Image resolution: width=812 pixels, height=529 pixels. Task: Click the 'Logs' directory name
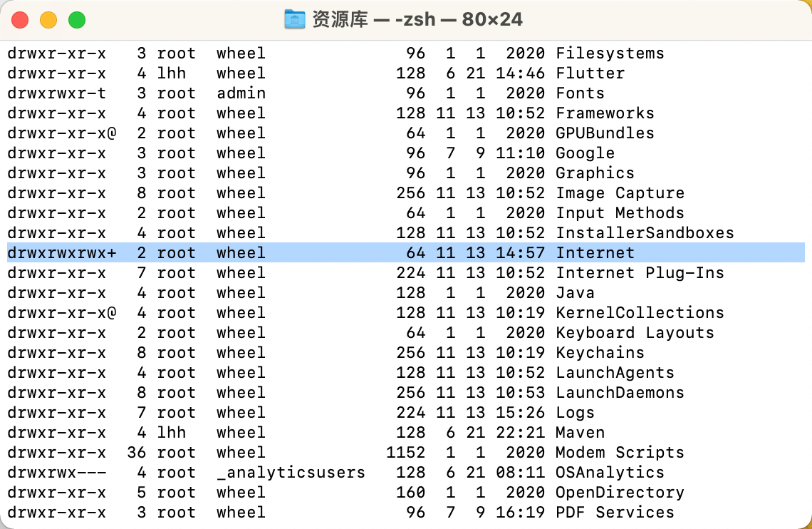[575, 413]
